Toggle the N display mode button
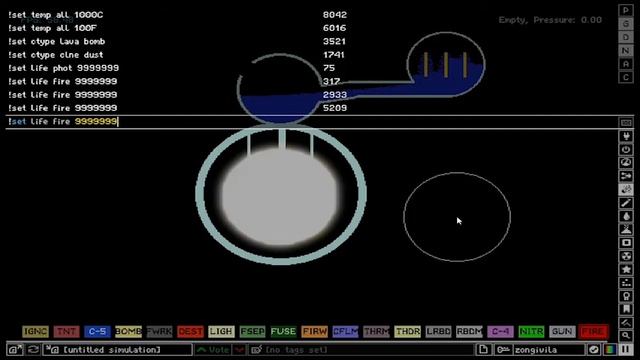Image resolution: width=640 pixels, height=360 pixels. (626, 51)
